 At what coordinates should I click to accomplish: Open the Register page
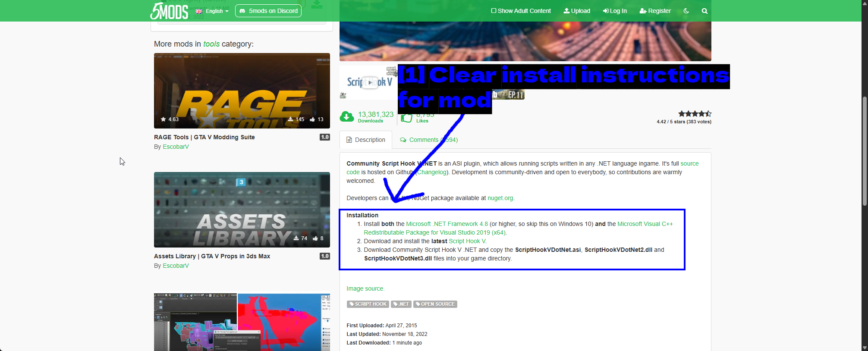point(655,11)
